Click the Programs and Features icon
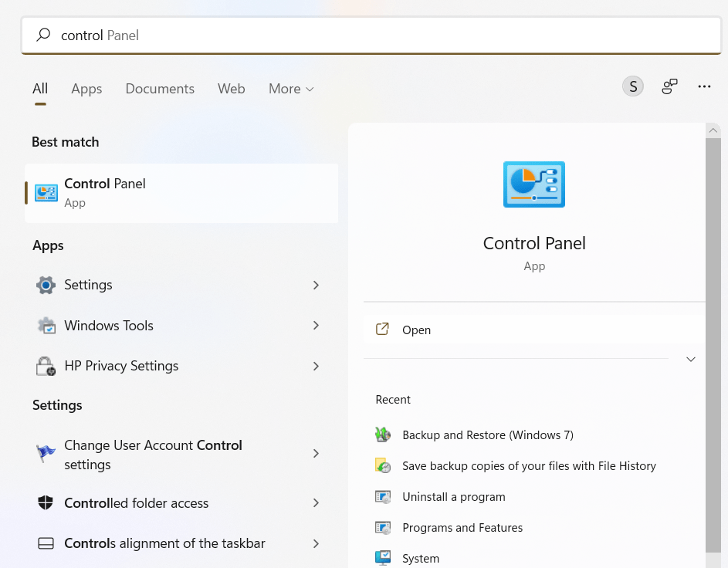The width and height of the screenshot is (728, 568). pyautogui.click(x=383, y=528)
